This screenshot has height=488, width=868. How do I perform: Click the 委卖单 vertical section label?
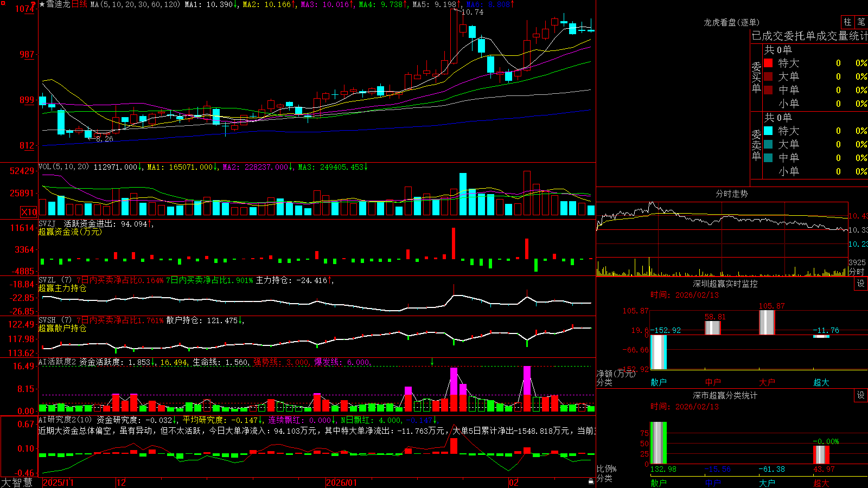coord(756,145)
